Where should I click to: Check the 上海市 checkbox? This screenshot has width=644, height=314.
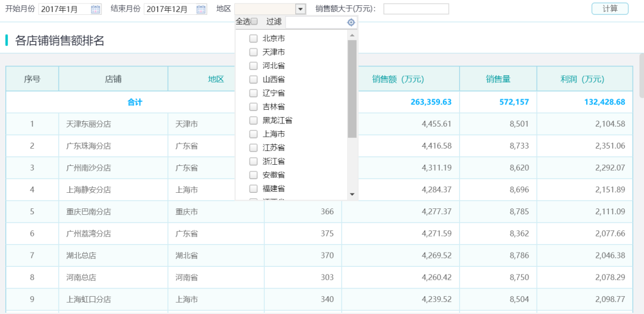coord(253,134)
